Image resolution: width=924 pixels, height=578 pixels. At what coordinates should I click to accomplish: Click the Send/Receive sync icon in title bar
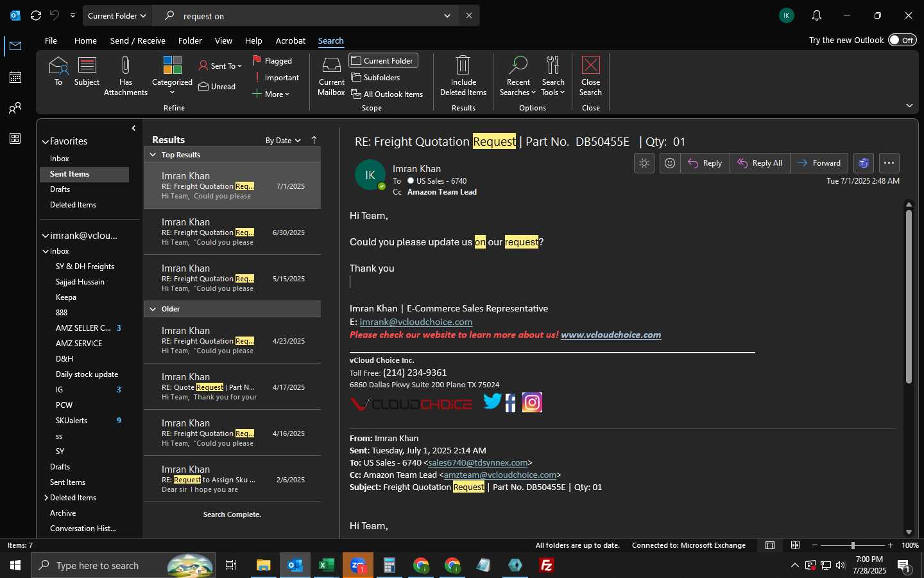(x=36, y=15)
